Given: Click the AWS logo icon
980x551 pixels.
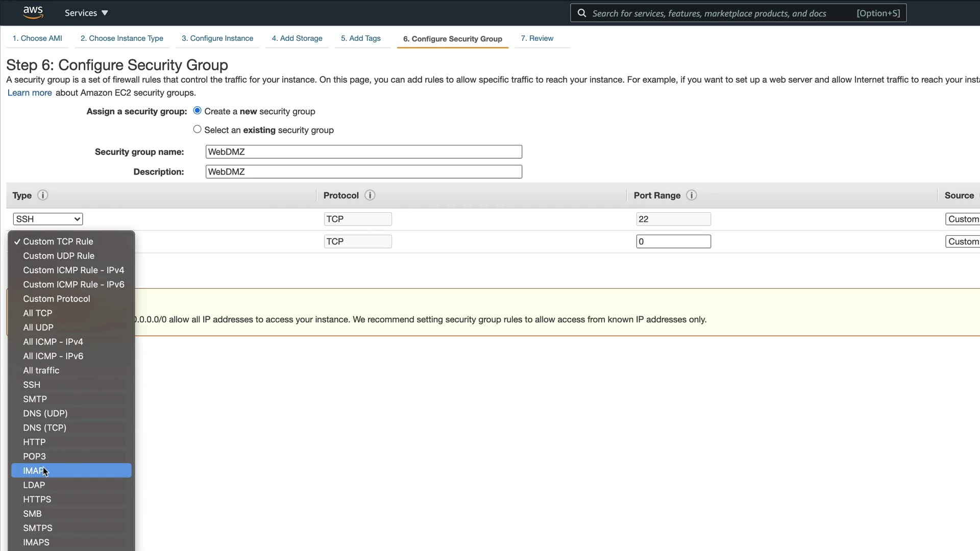Looking at the screenshot, I should (x=33, y=12).
